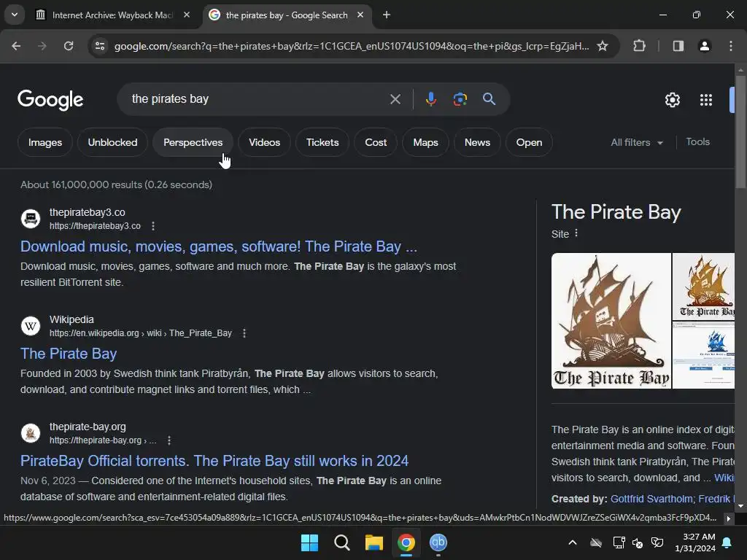747x560 pixels.
Task: Open options dots next to thepiratebay3.co
Action: [153, 226]
